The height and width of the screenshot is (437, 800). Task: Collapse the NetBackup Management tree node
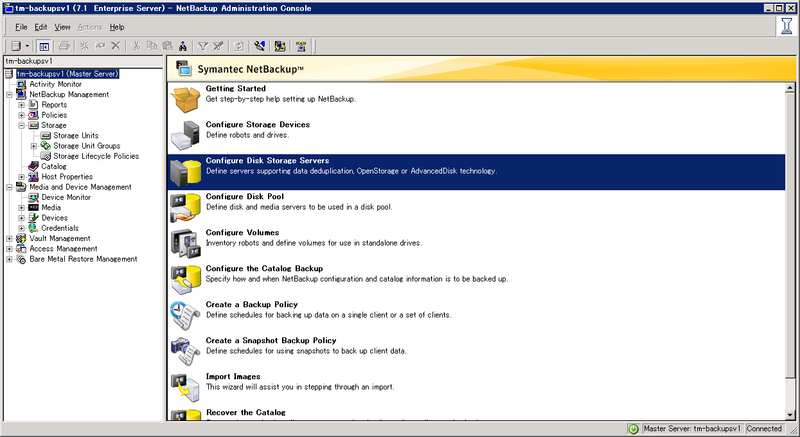[9, 94]
